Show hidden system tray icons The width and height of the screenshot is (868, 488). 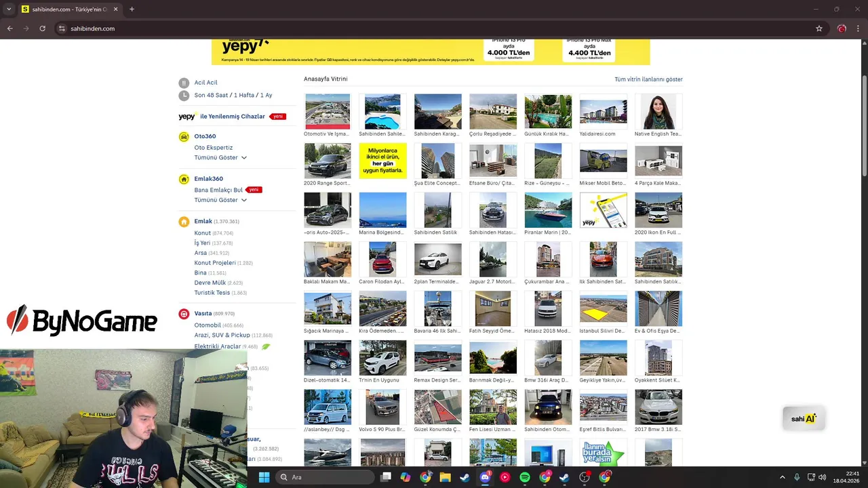(782, 477)
